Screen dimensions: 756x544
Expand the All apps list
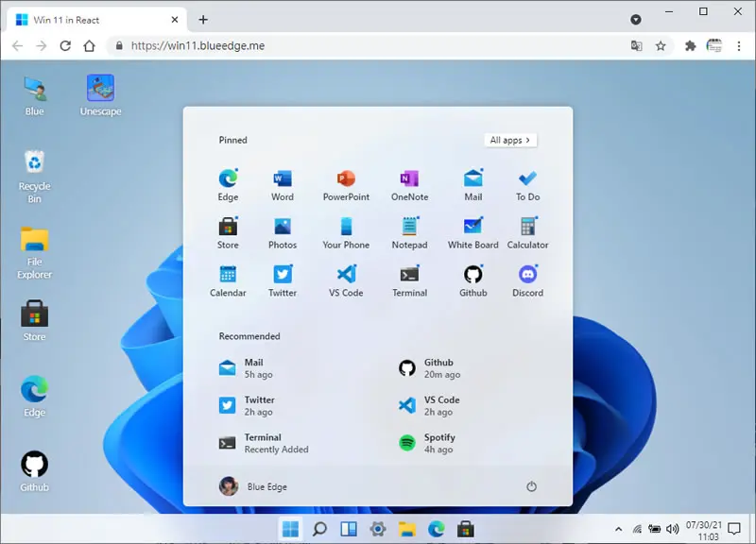coord(510,140)
